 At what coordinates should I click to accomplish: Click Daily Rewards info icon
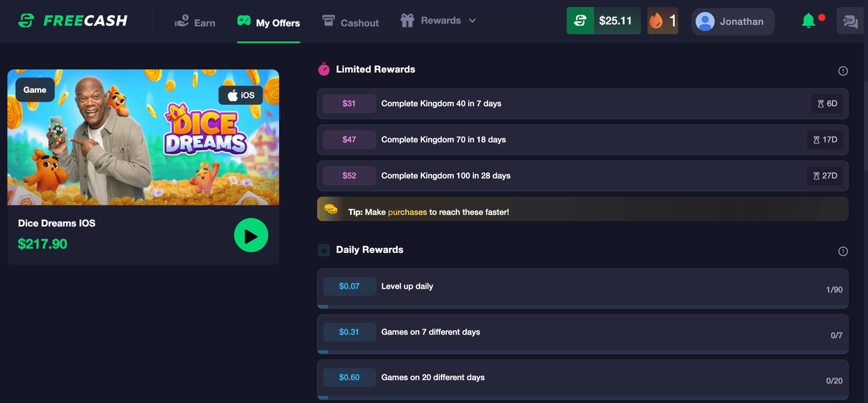point(843,252)
